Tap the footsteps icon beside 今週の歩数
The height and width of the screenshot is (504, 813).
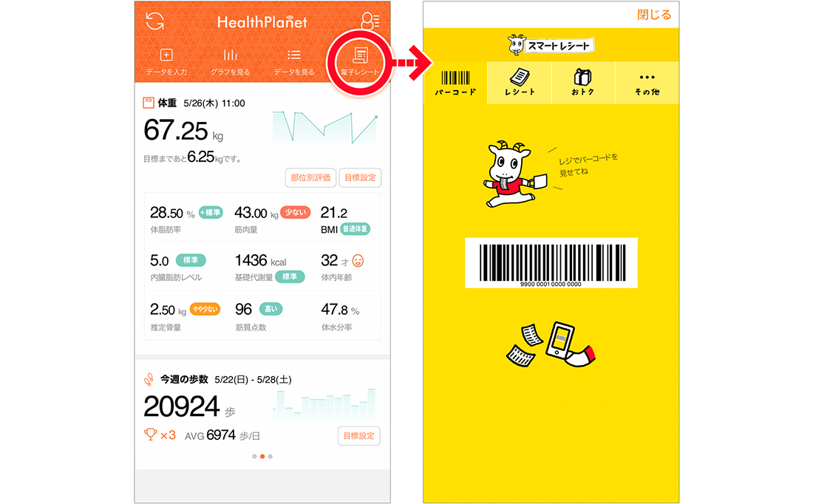coord(149,380)
